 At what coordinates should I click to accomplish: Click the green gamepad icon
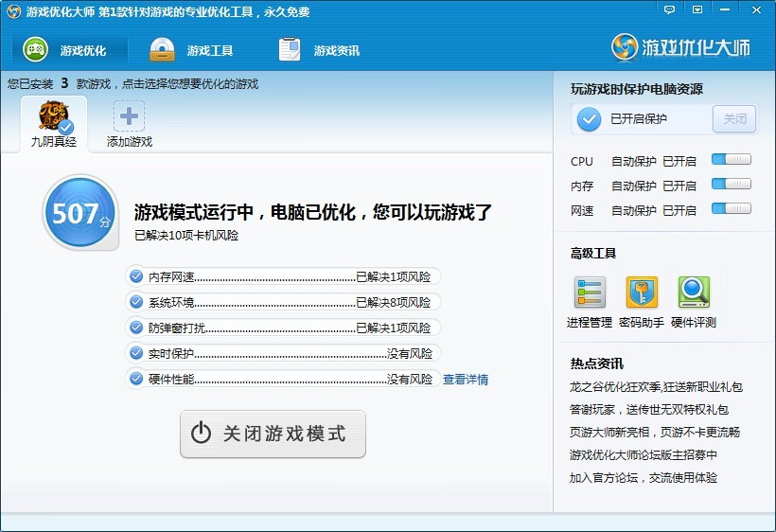[35, 49]
